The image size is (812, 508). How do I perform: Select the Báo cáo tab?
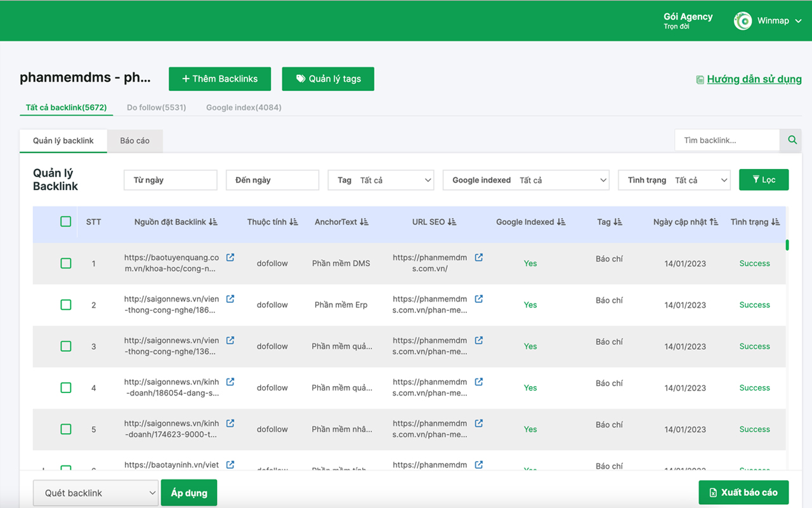135,140
